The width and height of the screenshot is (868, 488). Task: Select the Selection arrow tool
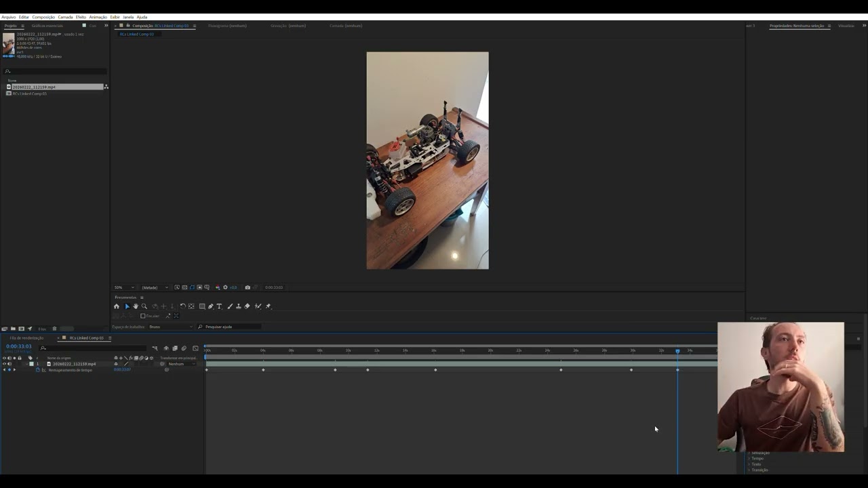click(127, 306)
